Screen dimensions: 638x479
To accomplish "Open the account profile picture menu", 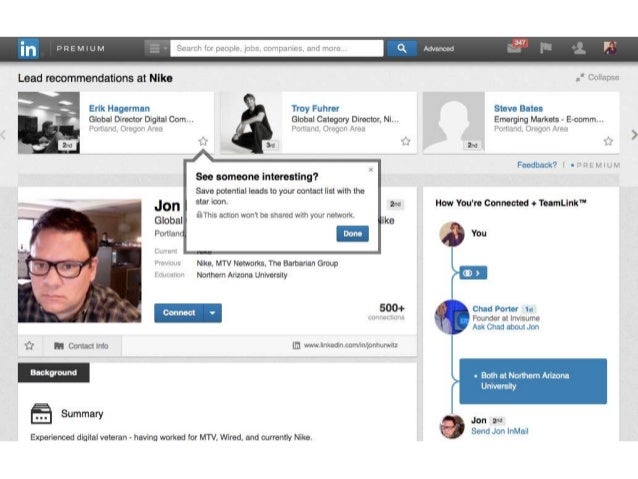I will point(610,48).
